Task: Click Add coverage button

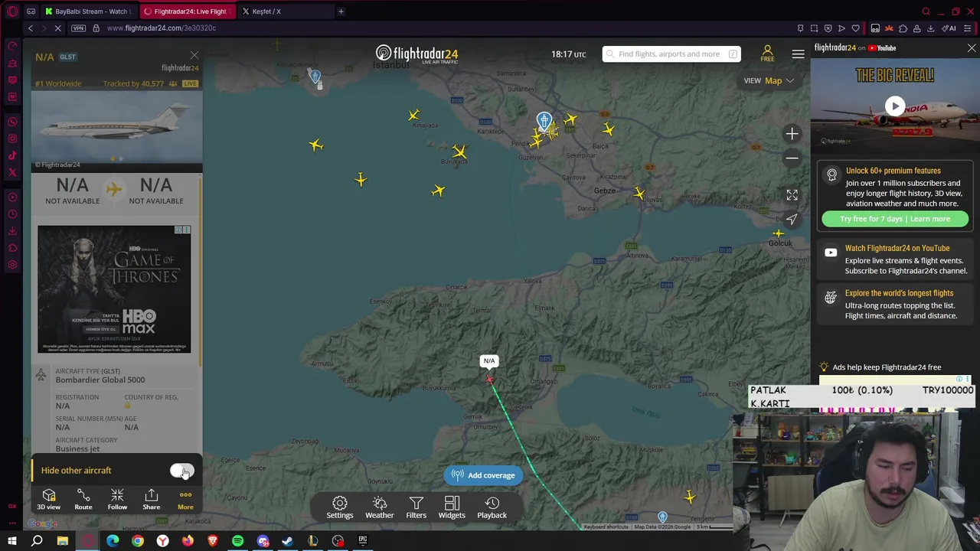Action: click(x=483, y=475)
